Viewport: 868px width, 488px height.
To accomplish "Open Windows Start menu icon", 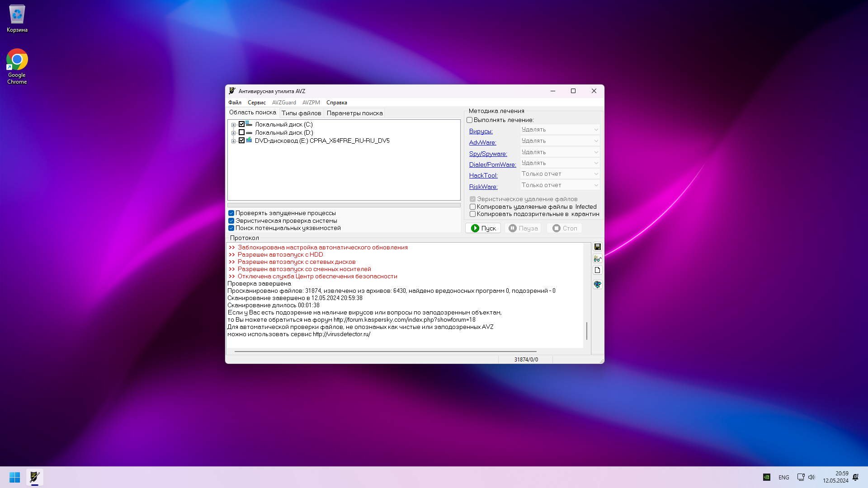I will [14, 477].
